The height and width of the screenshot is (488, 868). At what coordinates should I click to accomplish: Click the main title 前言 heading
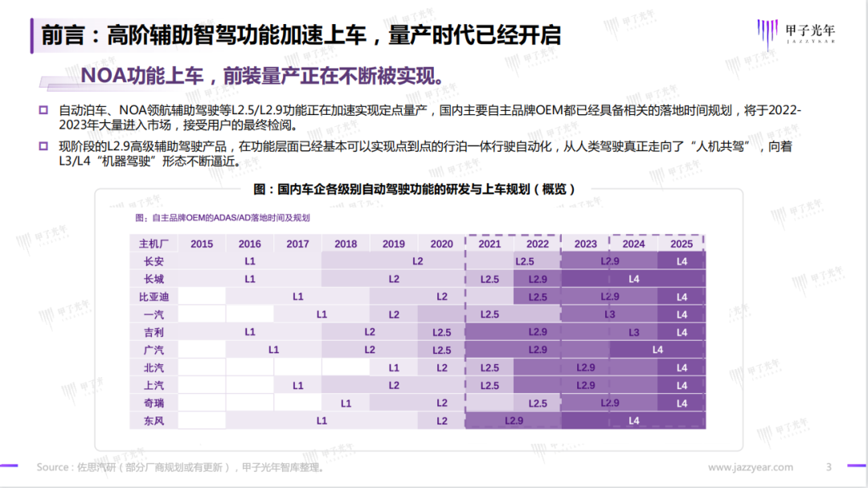click(x=301, y=35)
